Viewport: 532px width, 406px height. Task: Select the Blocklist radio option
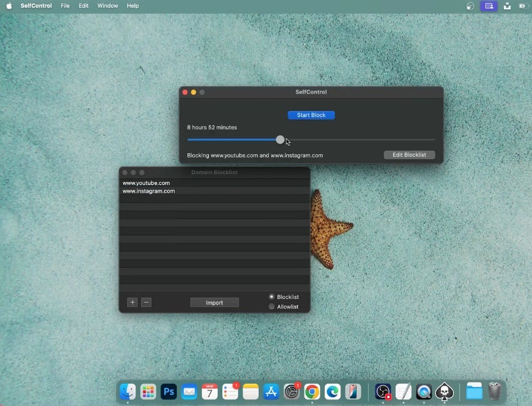[271, 297]
